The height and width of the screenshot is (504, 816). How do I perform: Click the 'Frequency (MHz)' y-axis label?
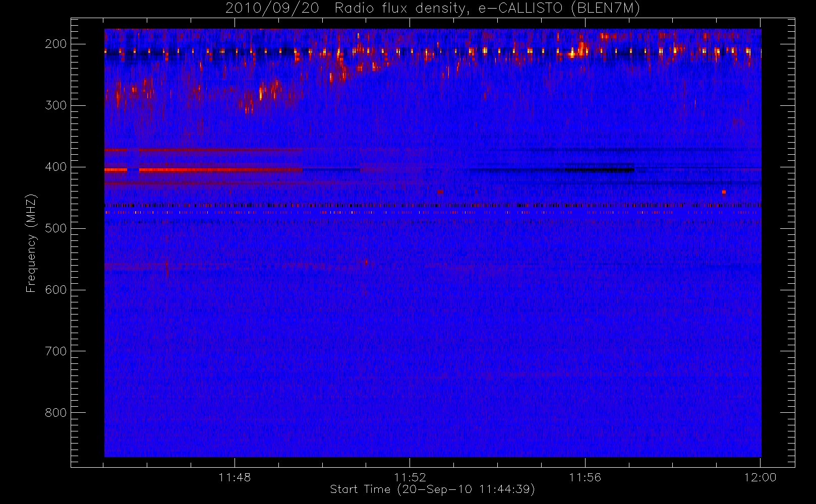[31, 243]
